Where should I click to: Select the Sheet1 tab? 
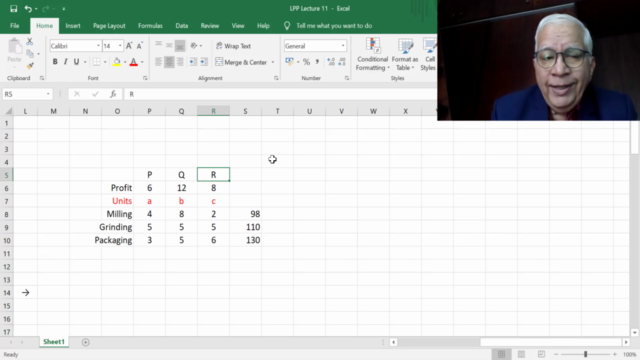[54, 342]
